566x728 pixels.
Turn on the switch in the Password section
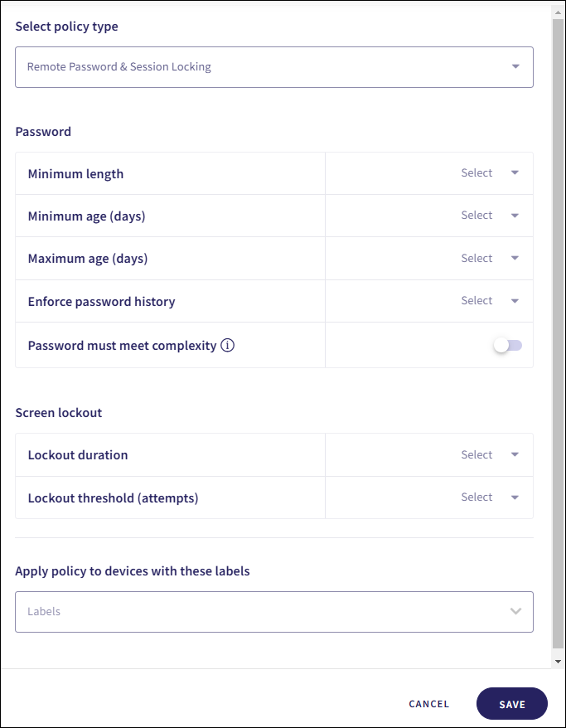[x=507, y=344]
